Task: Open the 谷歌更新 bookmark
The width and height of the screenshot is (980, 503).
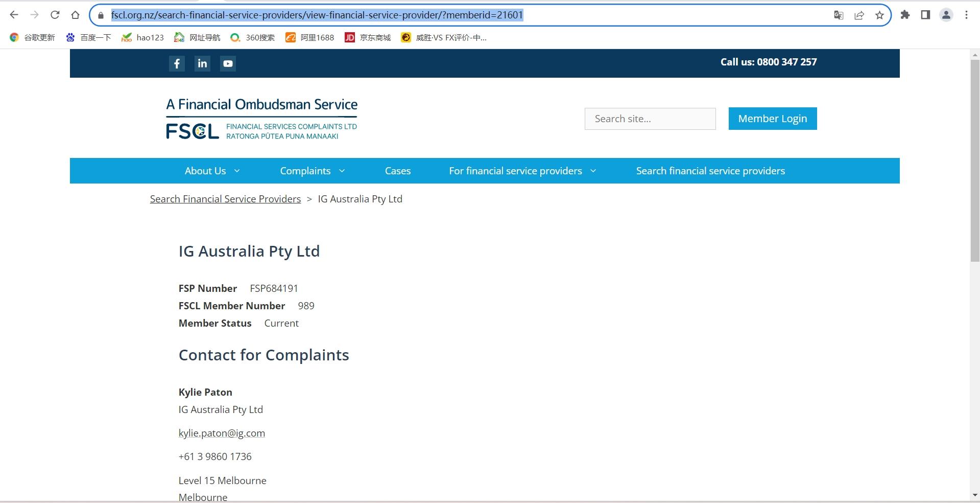Action: [x=32, y=37]
